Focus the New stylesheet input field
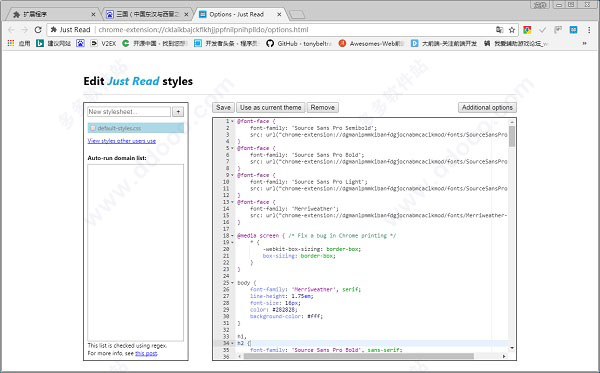The width and height of the screenshot is (600, 373). click(x=129, y=112)
